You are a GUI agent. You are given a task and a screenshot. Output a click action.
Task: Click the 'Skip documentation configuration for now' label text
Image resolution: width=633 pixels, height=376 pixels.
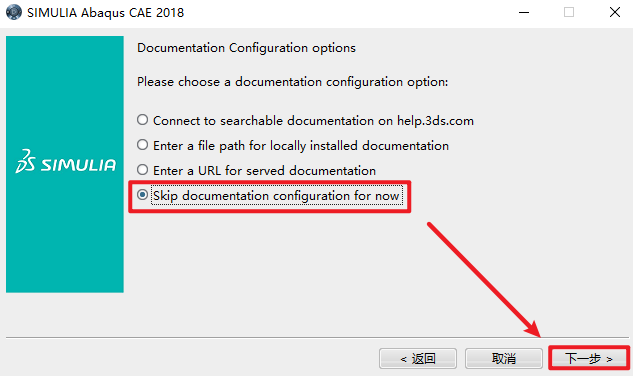pyautogui.click(x=277, y=196)
